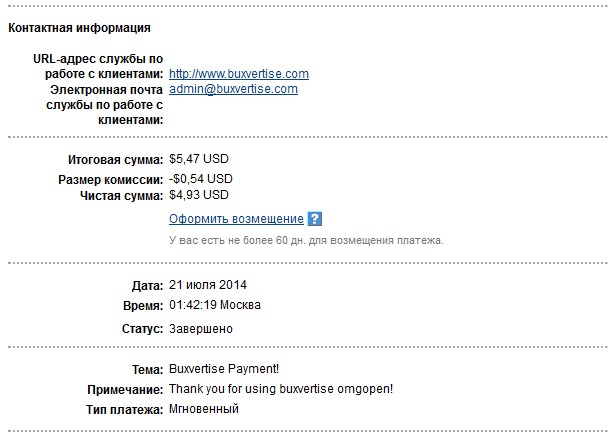Viewport: 614px width, 436px height.
Task: Click the Итоговая сумма label
Action: 115,160
